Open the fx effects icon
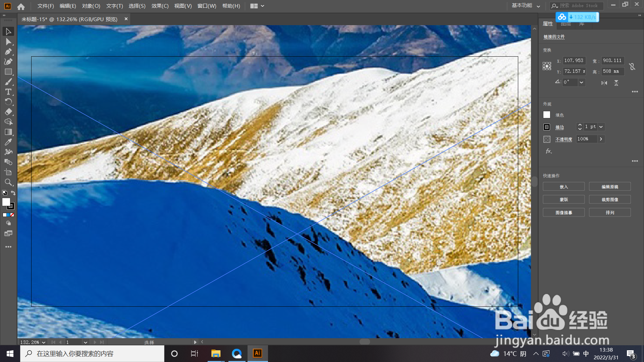 click(548, 151)
